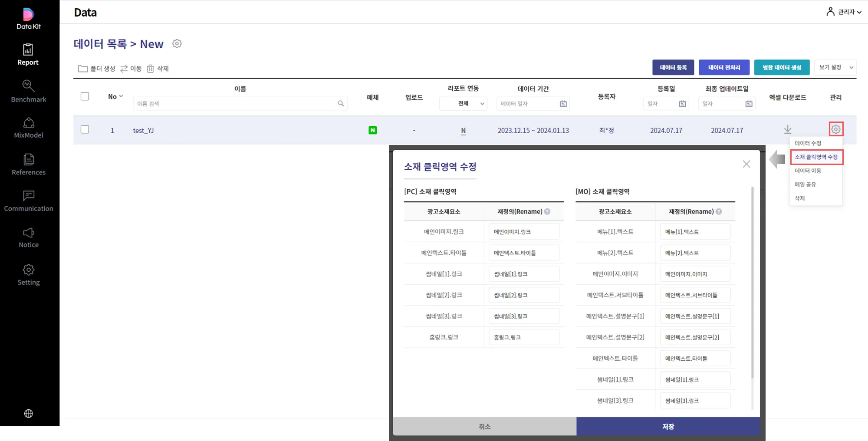Viewport: 868px width, 441px height.
Task: Check the checkbox for row test_YJ
Action: coord(85,129)
